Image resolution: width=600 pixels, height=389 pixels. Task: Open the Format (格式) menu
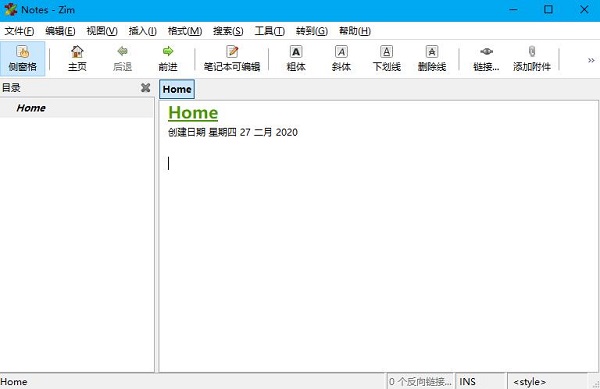[x=185, y=31]
